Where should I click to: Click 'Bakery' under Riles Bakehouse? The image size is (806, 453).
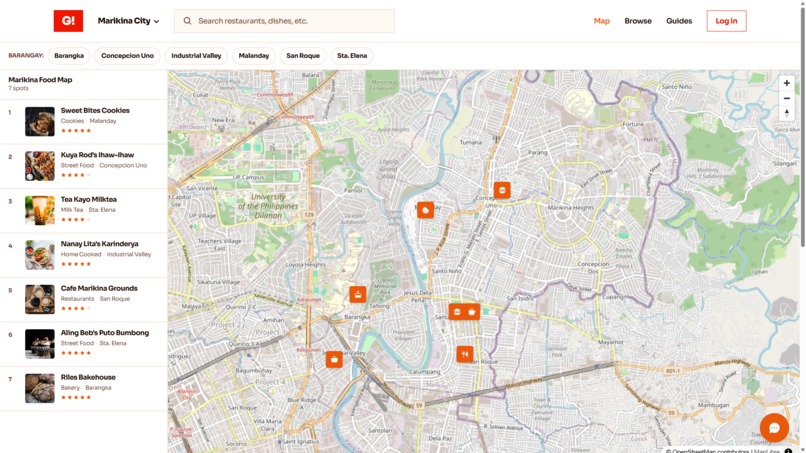[x=70, y=388]
